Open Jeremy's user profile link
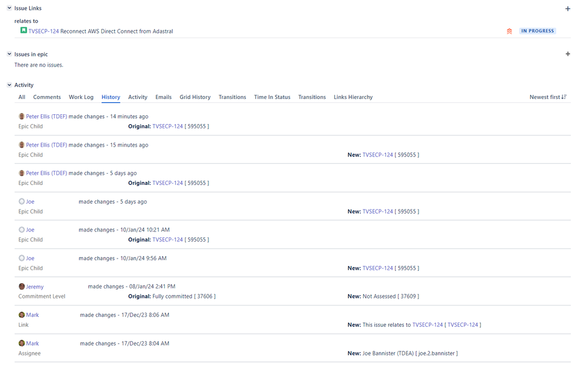 pos(35,287)
